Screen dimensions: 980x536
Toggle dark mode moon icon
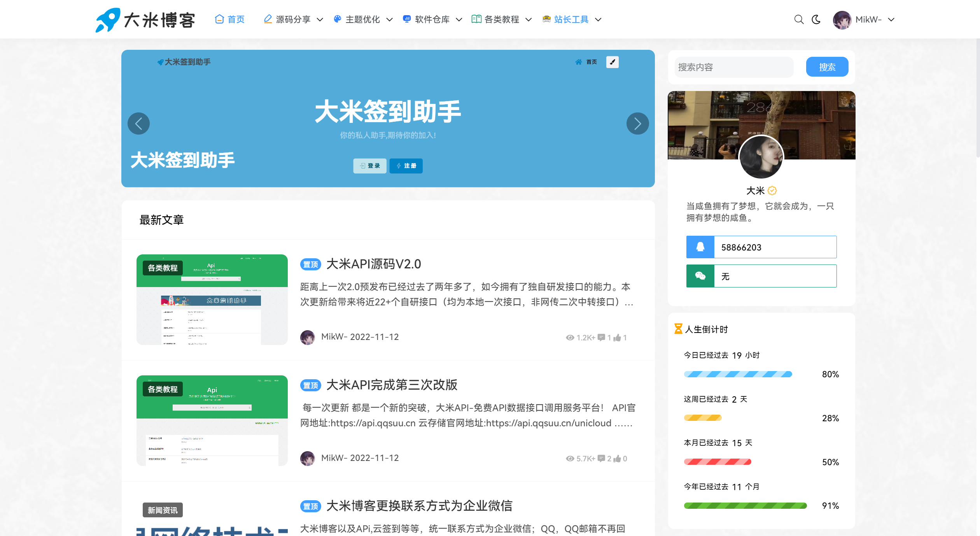coord(816,19)
